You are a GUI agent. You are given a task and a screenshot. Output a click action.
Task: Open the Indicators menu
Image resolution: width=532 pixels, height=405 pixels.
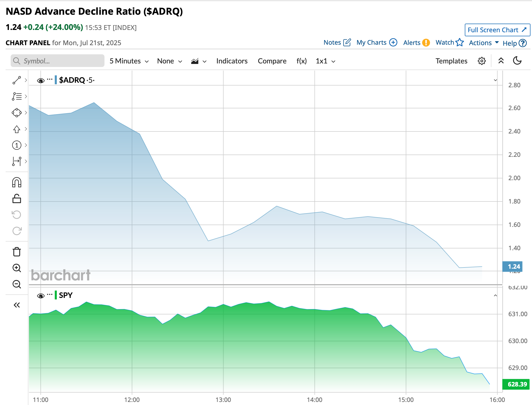[232, 61]
